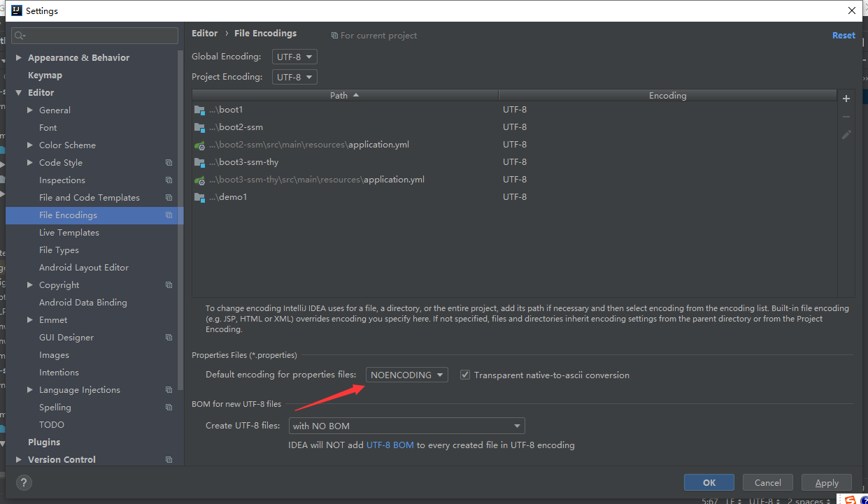Click project-level icon next to GUI Designer
The height and width of the screenshot is (504, 868).
(169, 337)
